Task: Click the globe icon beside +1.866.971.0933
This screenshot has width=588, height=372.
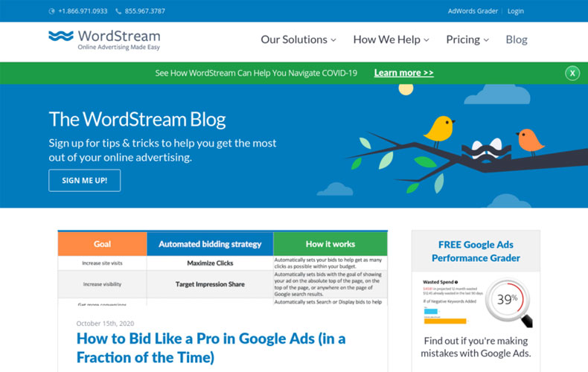Action: click(52, 11)
